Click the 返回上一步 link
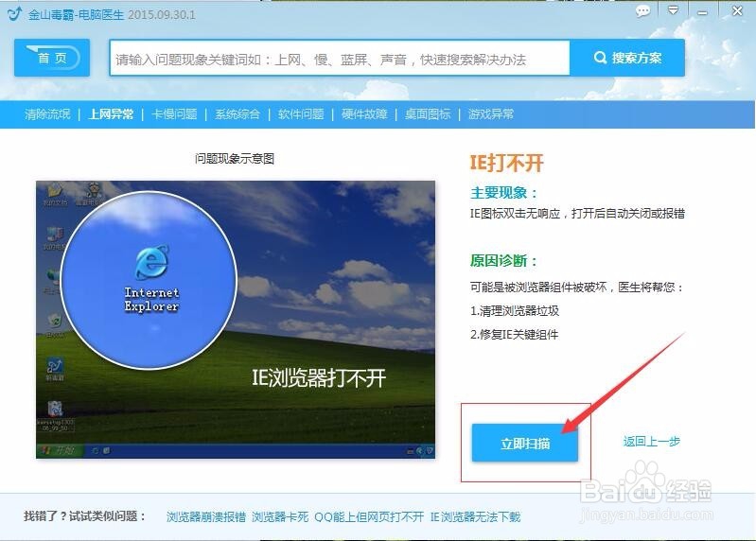The width and height of the screenshot is (756, 541). tap(651, 441)
